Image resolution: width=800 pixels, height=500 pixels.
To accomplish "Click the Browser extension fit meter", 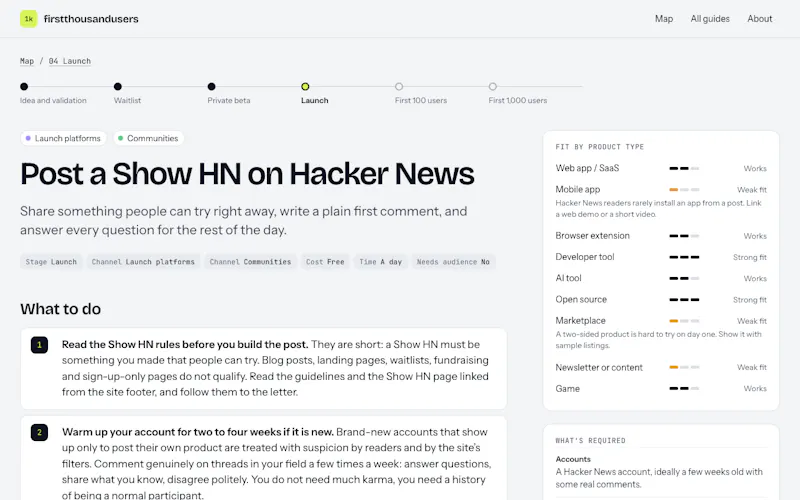I will (684, 236).
